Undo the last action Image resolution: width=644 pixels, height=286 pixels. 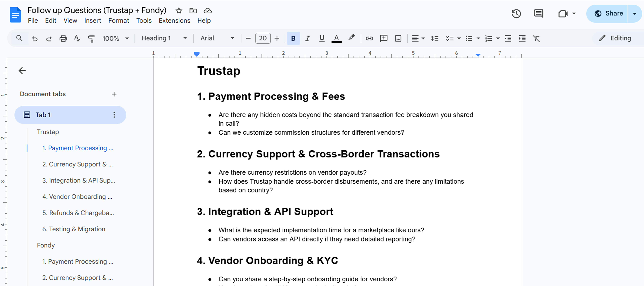[x=35, y=38]
